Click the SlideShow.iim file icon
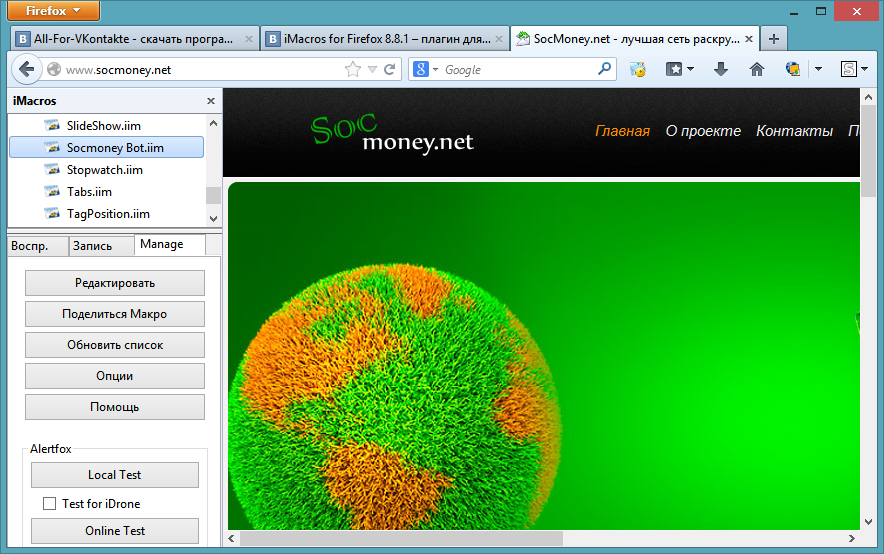 [x=52, y=125]
